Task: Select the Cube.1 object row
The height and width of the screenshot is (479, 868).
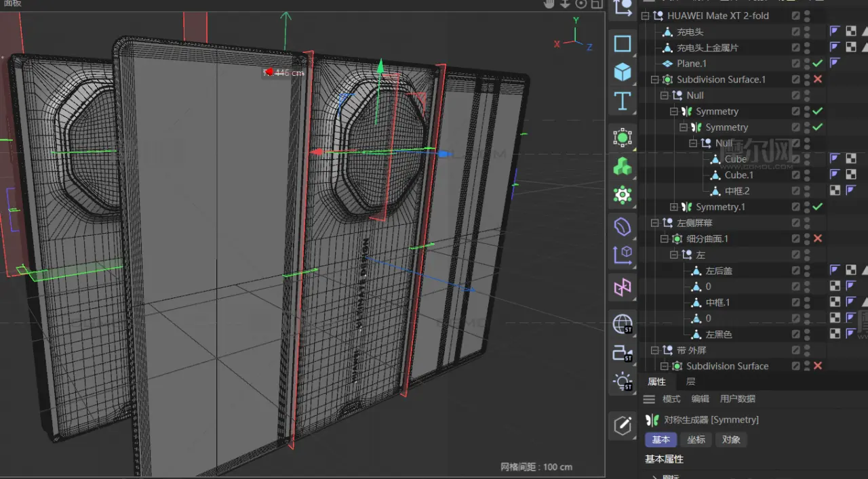Action: click(738, 175)
